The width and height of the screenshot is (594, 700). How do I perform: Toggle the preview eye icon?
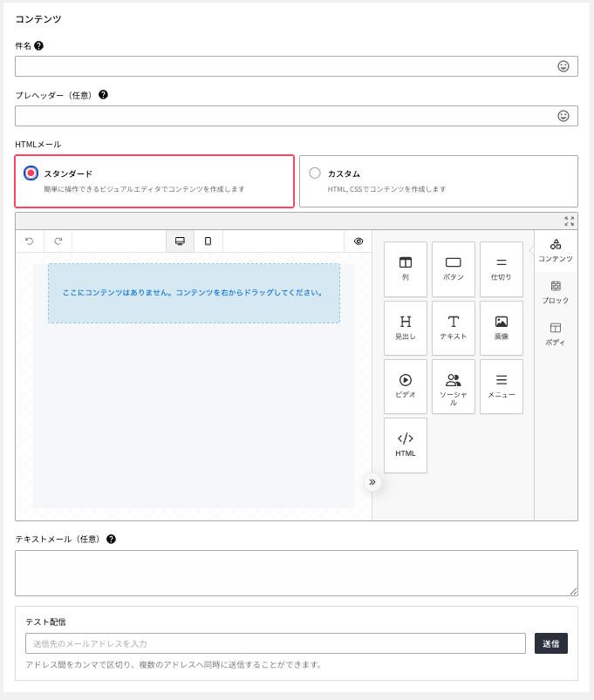[358, 241]
